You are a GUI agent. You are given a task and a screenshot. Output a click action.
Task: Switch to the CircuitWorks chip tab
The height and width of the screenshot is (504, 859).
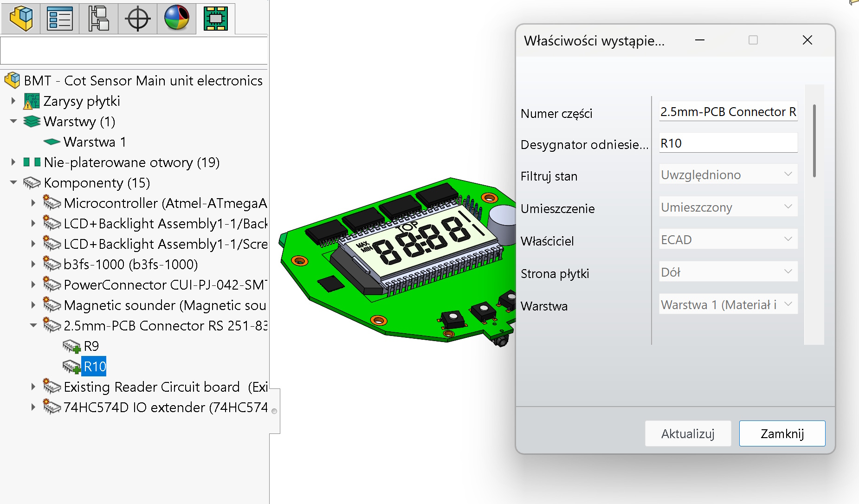click(x=216, y=19)
